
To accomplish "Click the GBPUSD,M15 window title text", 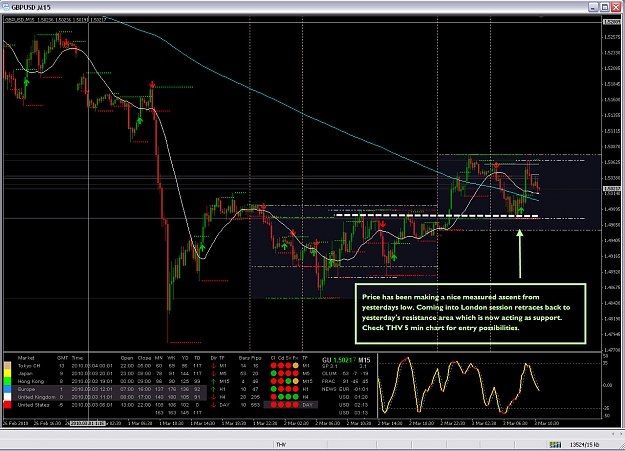I will (x=31, y=8).
